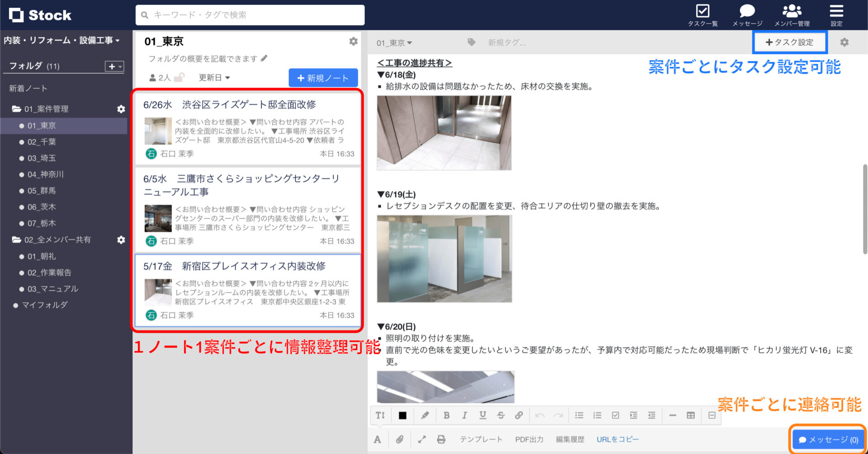This screenshot has width=868, height=454.
Task: Attach a file with paperclip icon
Action: tap(400, 439)
